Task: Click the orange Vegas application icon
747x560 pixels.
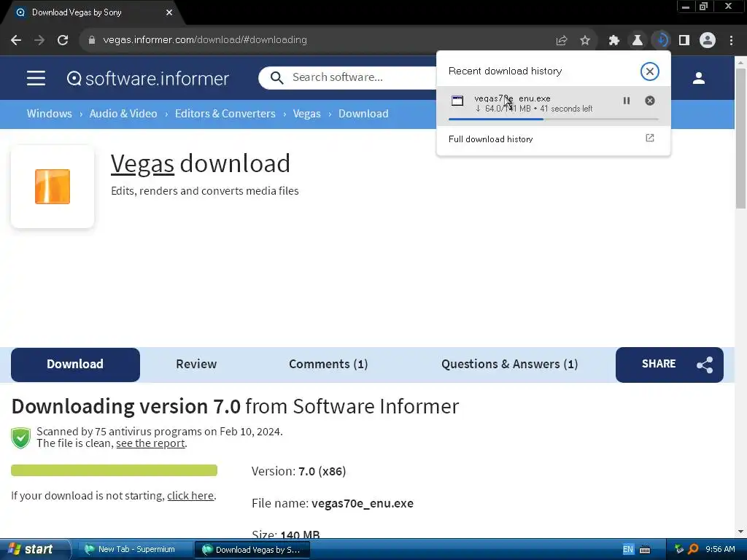Action: (x=53, y=187)
